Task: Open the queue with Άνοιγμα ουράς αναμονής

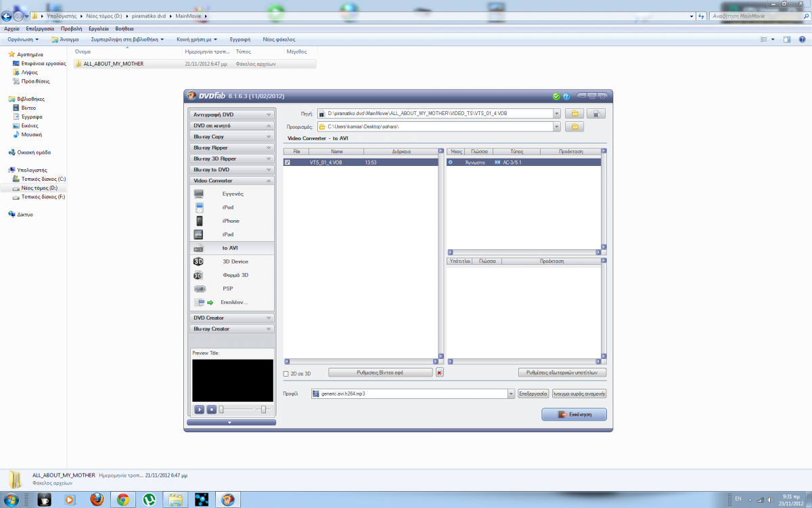Action: tap(579, 393)
